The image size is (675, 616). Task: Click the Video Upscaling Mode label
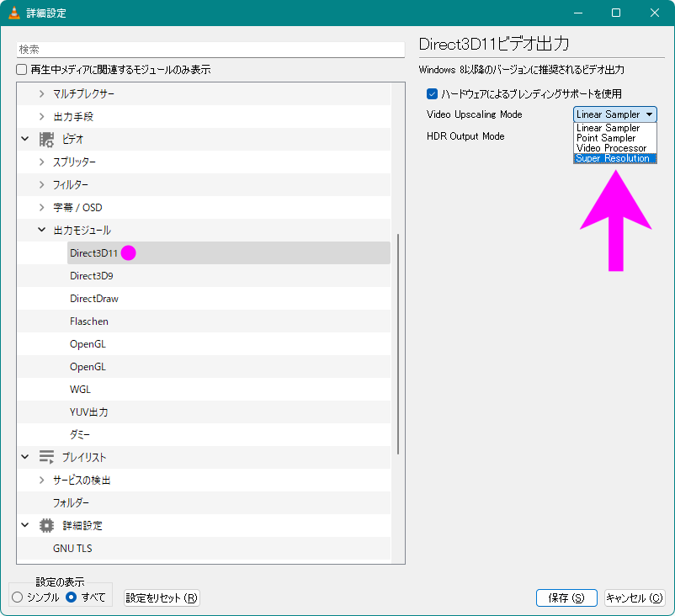pyautogui.click(x=474, y=114)
